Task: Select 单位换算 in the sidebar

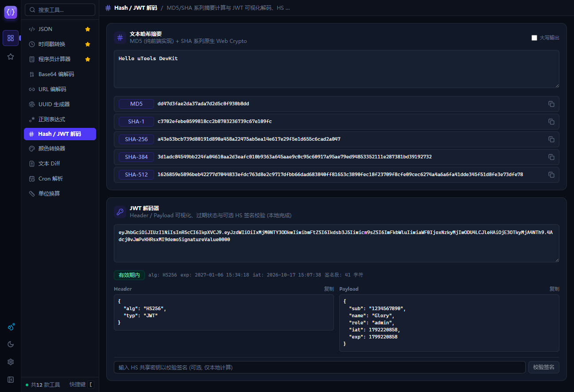Action: coord(60,194)
